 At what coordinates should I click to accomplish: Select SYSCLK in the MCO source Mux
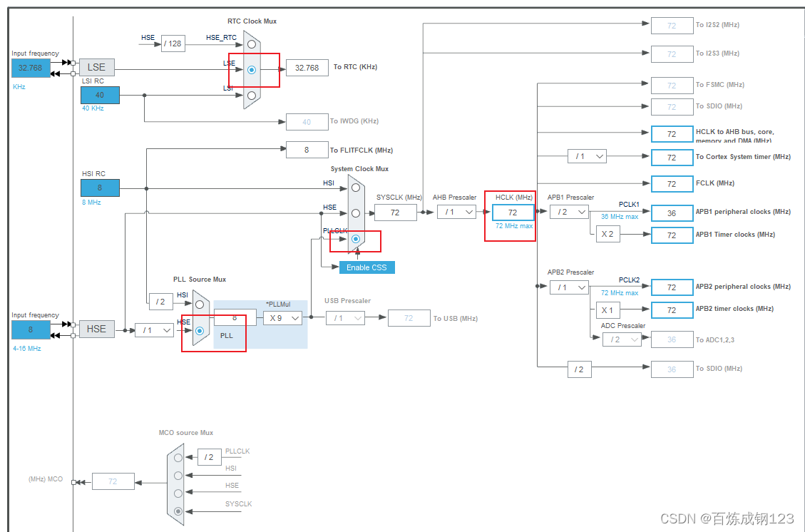(x=177, y=511)
